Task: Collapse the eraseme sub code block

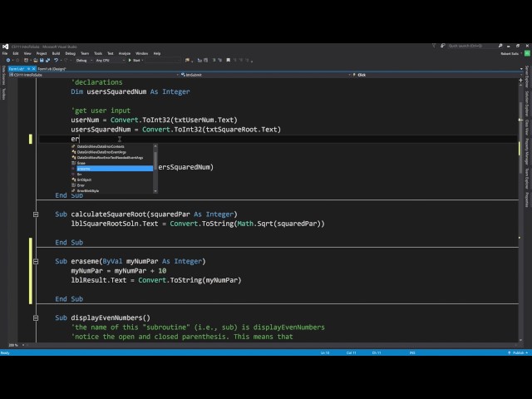Action: click(36, 261)
